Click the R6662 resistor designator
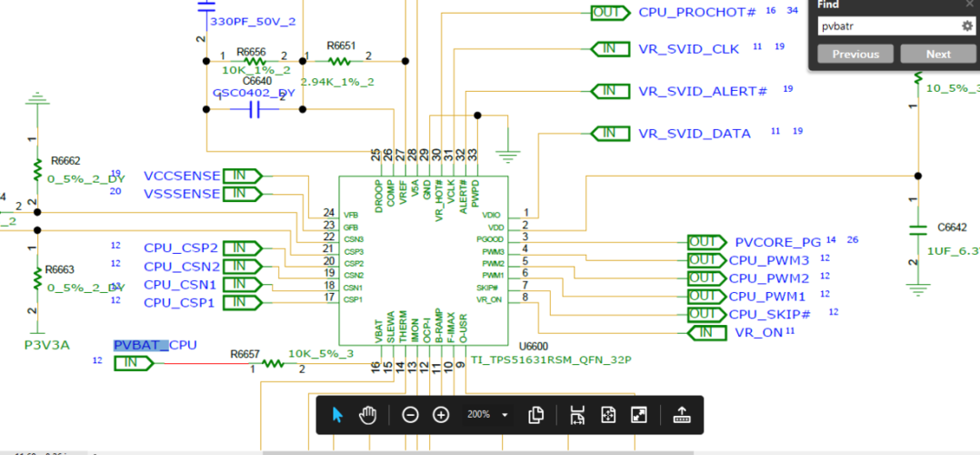Viewport: 980px width, 455px height. pyautogui.click(x=66, y=161)
